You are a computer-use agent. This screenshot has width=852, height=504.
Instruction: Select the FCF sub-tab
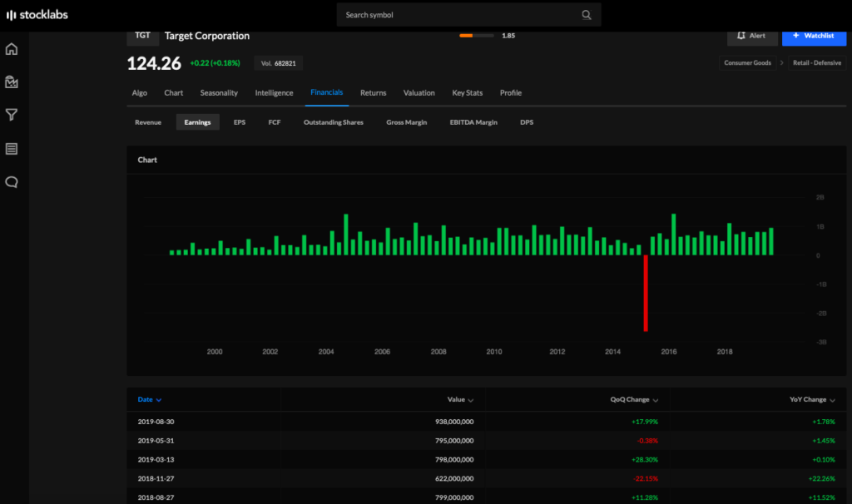pyautogui.click(x=275, y=122)
